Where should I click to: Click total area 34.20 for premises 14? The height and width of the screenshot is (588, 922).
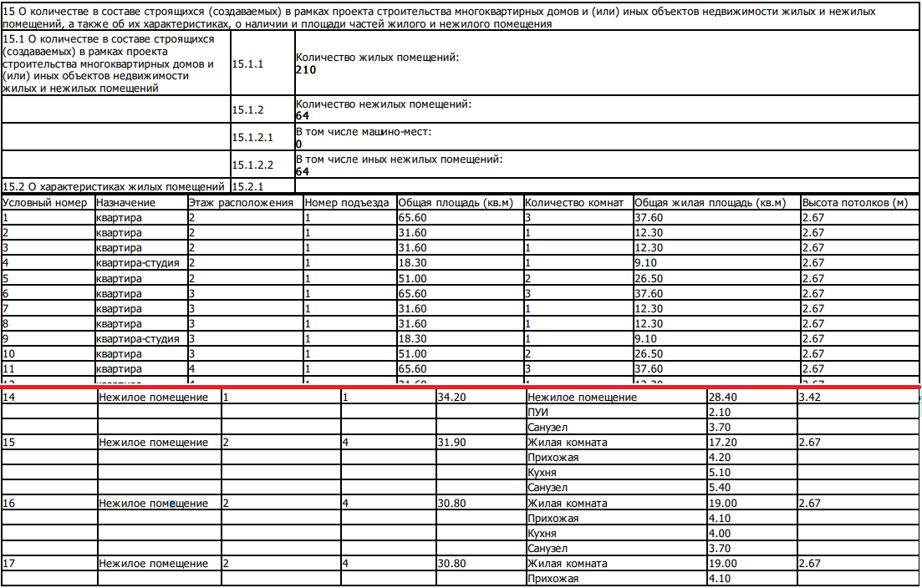click(x=451, y=397)
